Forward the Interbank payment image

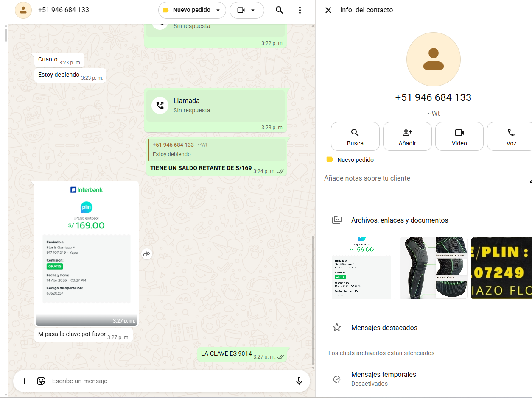(x=147, y=254)
